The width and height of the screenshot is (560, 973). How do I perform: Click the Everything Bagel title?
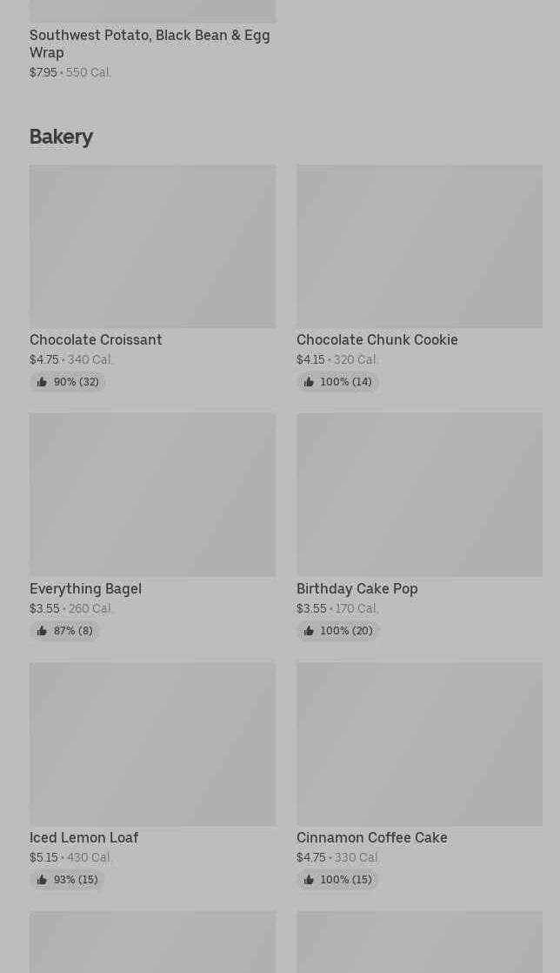(x=85, y=588)
